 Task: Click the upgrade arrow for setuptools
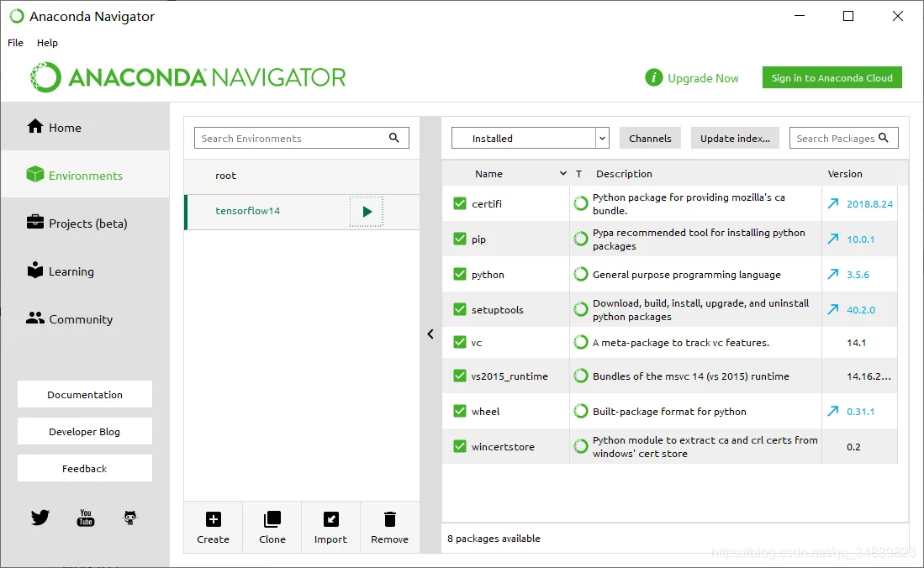coord(832,310)
